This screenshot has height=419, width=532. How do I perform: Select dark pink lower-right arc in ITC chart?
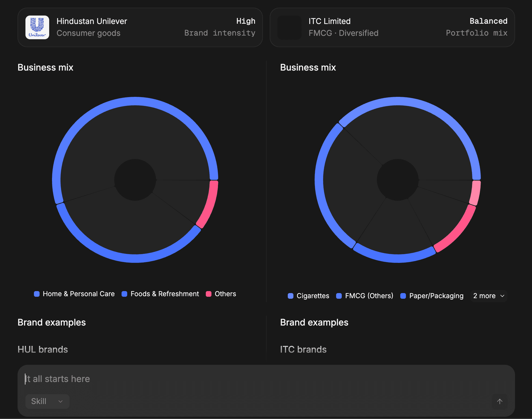(457, 232)
